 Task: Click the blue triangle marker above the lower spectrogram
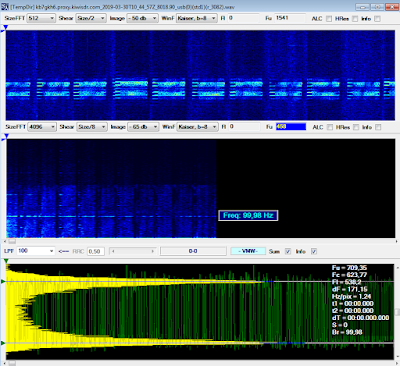click(6, 136)
